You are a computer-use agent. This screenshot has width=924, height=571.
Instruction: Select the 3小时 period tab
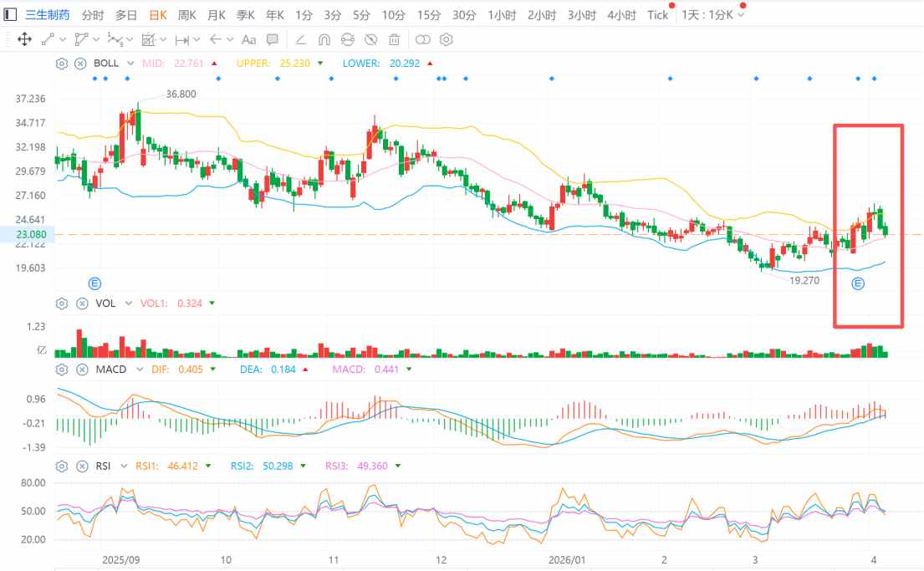582,15
